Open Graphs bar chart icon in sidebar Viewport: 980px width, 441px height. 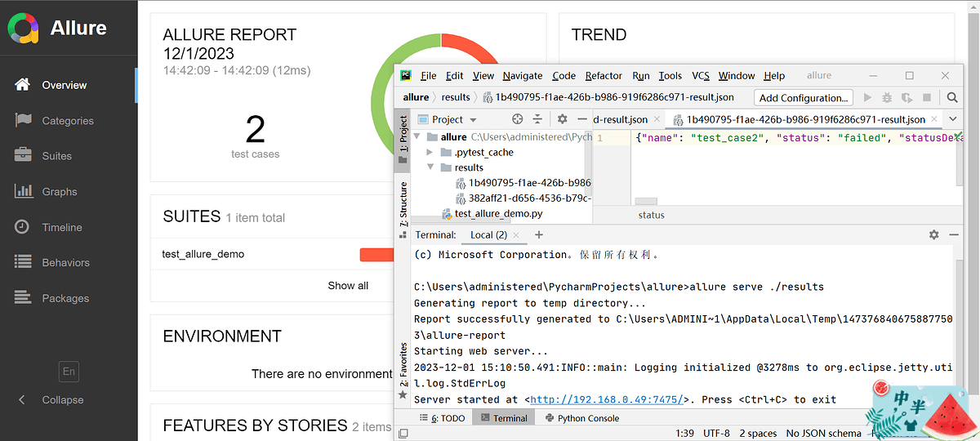pos(23,191)
